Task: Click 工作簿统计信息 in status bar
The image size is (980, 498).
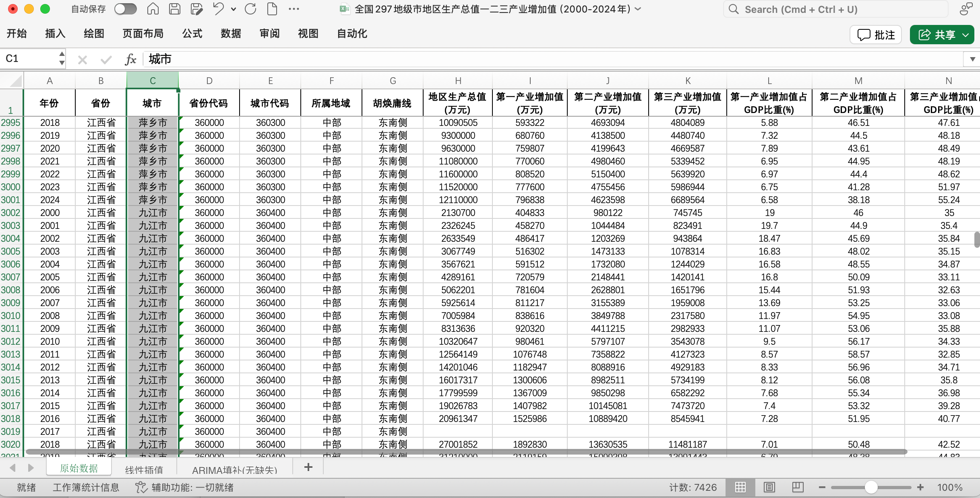Action: click(86, 488)
